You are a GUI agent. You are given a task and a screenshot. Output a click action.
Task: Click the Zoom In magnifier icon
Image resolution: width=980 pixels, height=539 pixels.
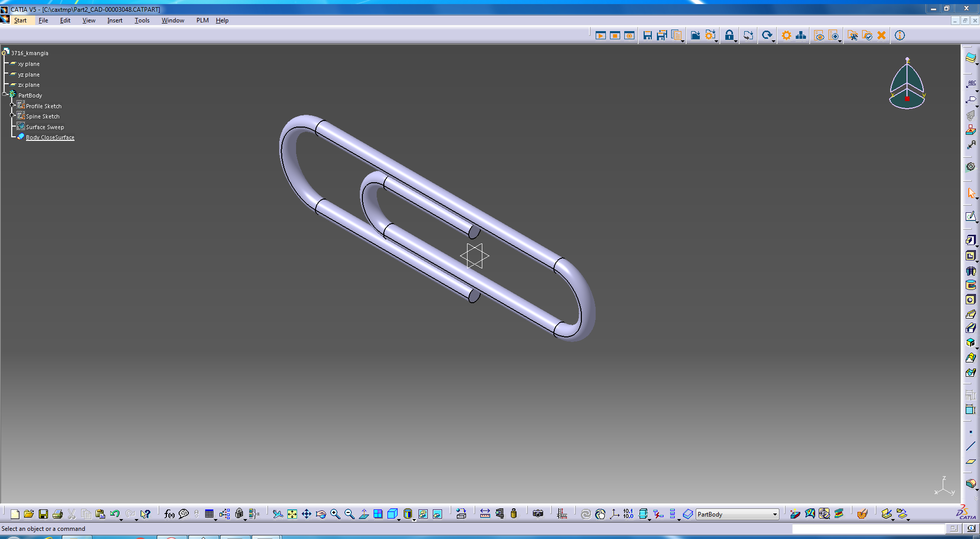[335, 514]
